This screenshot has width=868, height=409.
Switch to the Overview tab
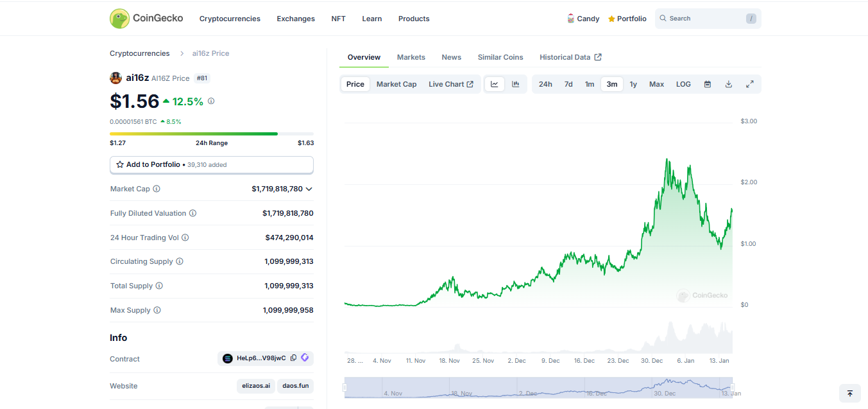(x=364, y=57)
